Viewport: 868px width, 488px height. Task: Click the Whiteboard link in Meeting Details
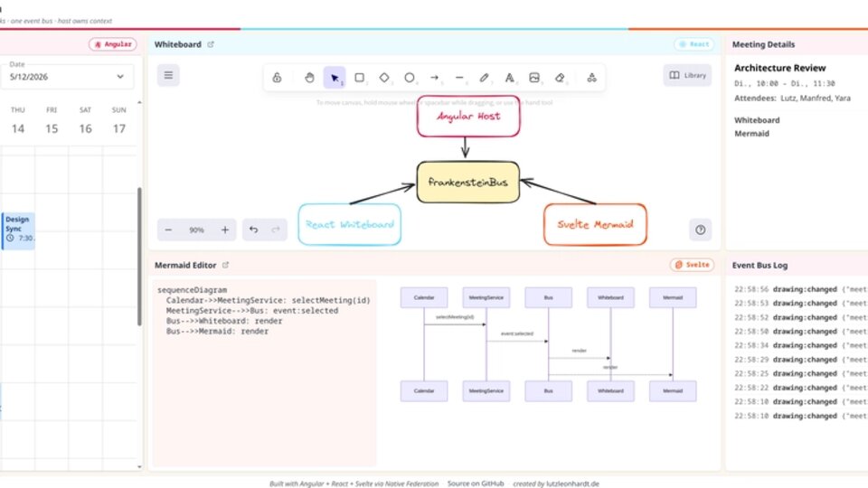pyautogui.click(x=757, y=120)
